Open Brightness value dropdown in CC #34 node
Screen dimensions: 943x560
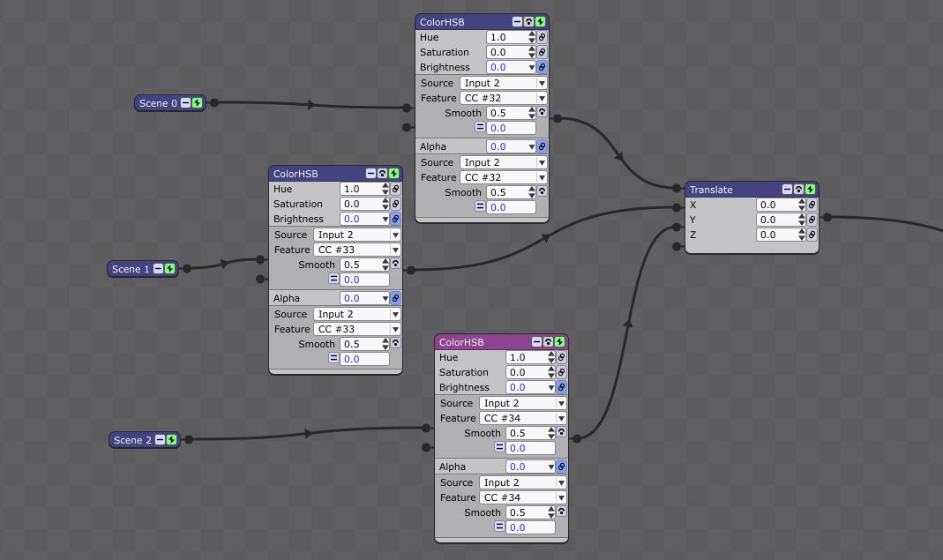click(550, 387)
